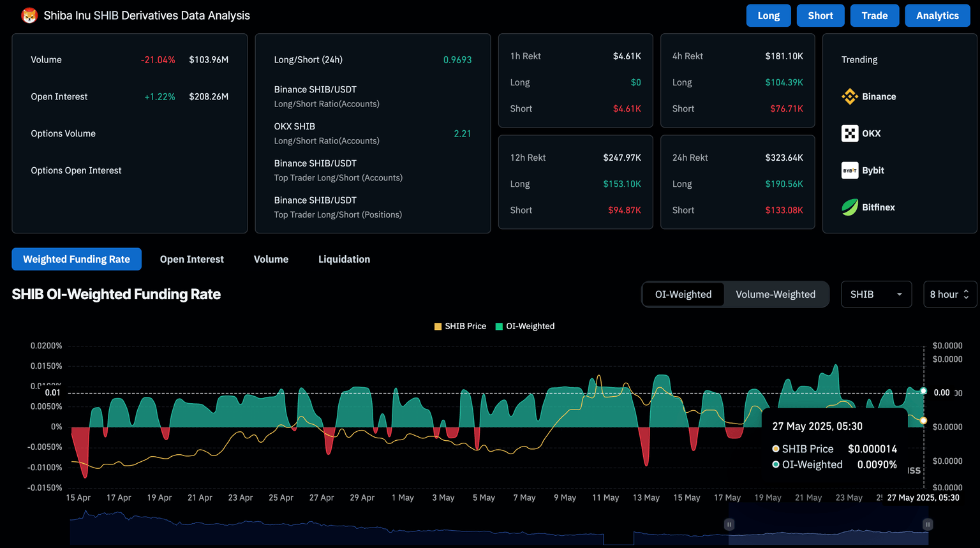Grab the right range slider handle
980x548 pixels.
point(928,524)
